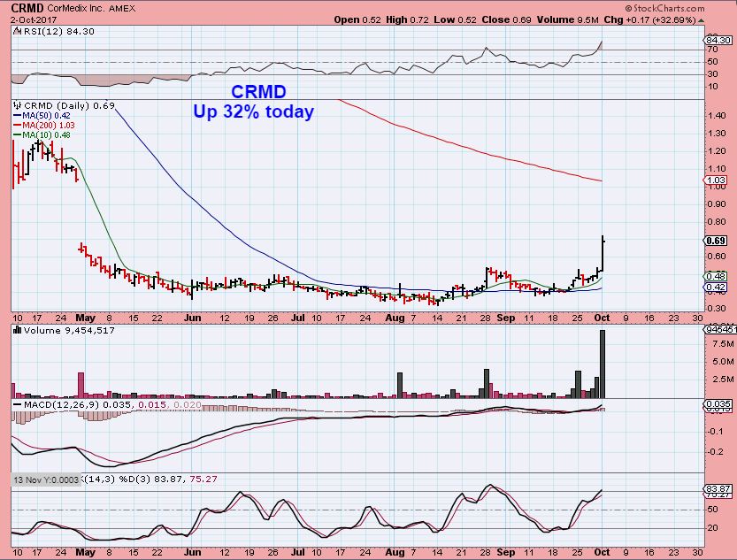Click the 2-Oct-2017 date label
This screenshot has width=737, height=560.
click(34, 20)
